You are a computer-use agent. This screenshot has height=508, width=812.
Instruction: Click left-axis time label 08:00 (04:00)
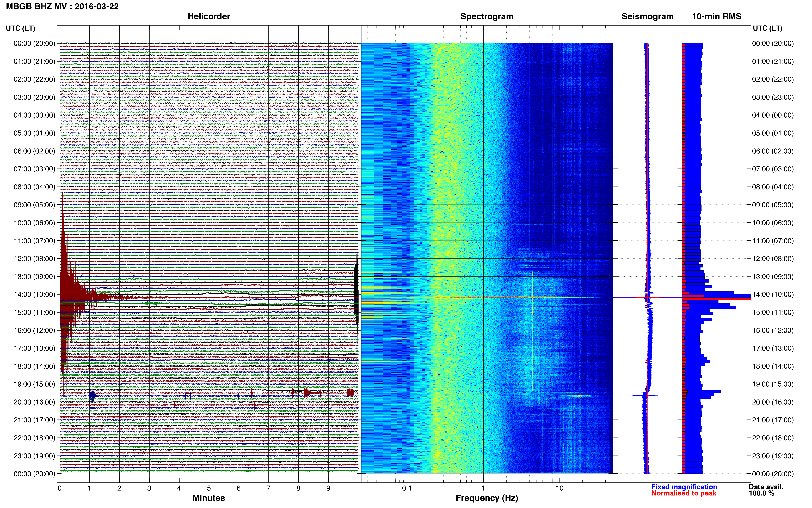pos(34,187)
